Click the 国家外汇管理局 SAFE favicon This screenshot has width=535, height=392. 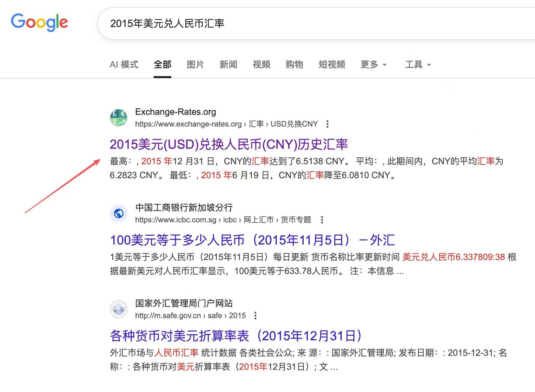[x=119, y=309]
